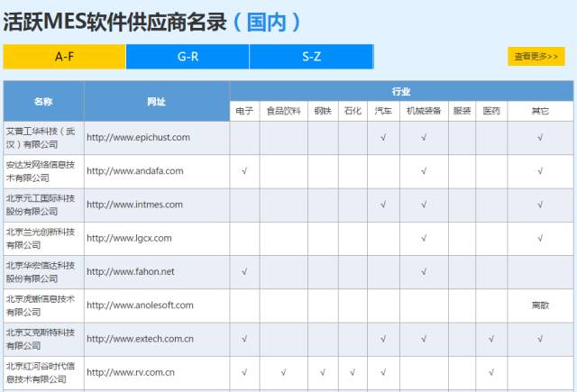Viewport: 577px width, 392px height.
Task: Switch to the G-R tab
Action: click(188, 57)
